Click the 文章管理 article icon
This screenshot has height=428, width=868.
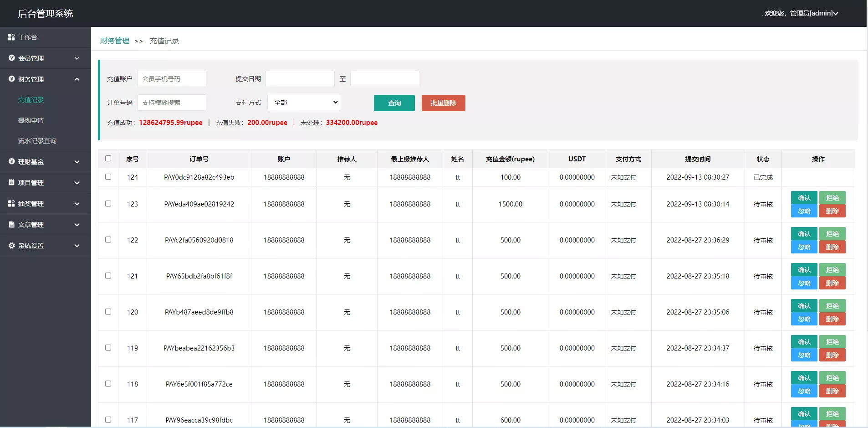(11, 224)
